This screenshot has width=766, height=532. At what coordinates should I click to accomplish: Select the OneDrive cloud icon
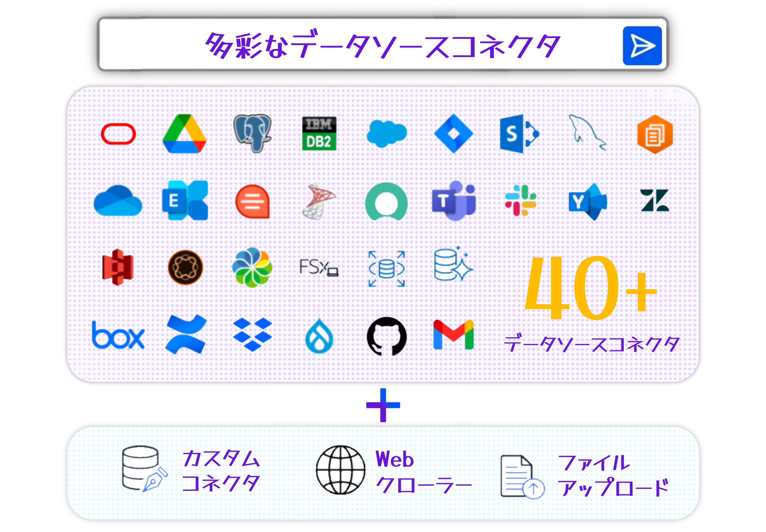[x=118, y=201]
